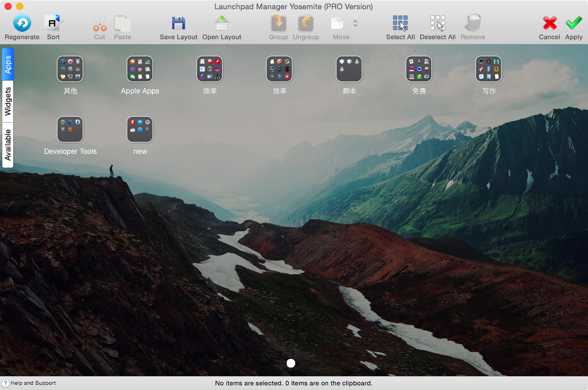
Task: Cancel changes with the red X
Action: pos(550,23)
